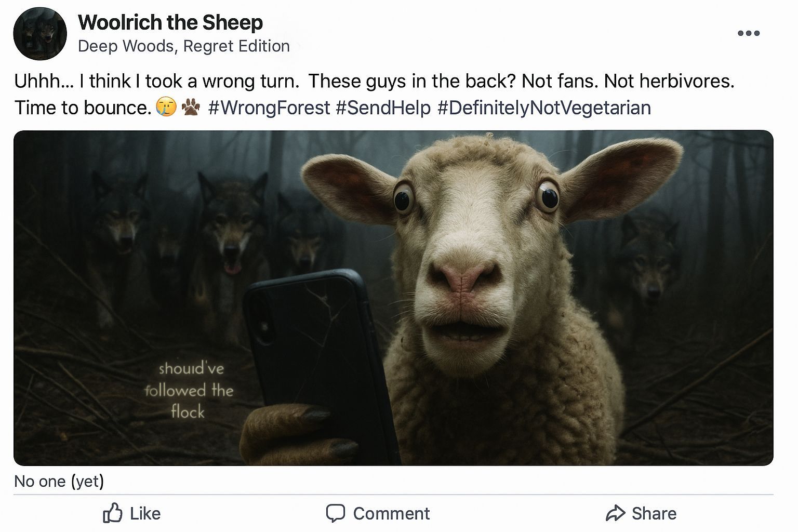Click Woolrich the Sheep's profile avatar
Viewport: 798px width, 532px height.
(x=40, y=33)
